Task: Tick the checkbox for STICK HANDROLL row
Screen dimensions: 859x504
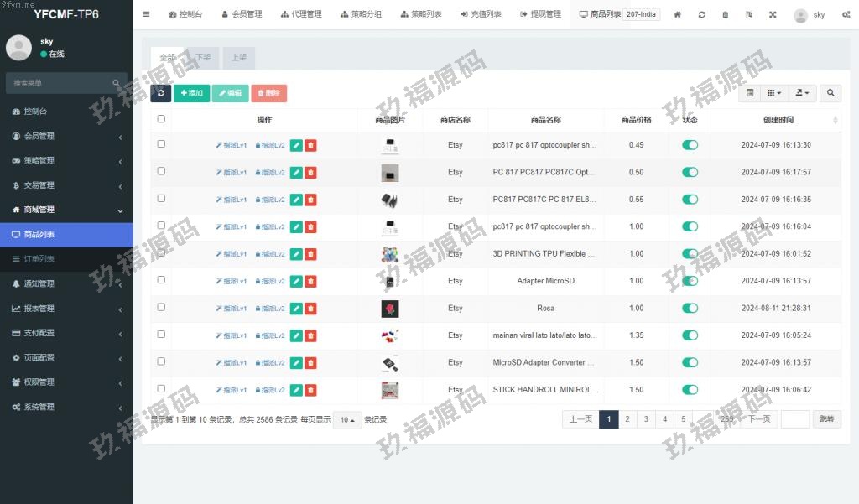Action: pyautogui.click(x=161, y=389)
